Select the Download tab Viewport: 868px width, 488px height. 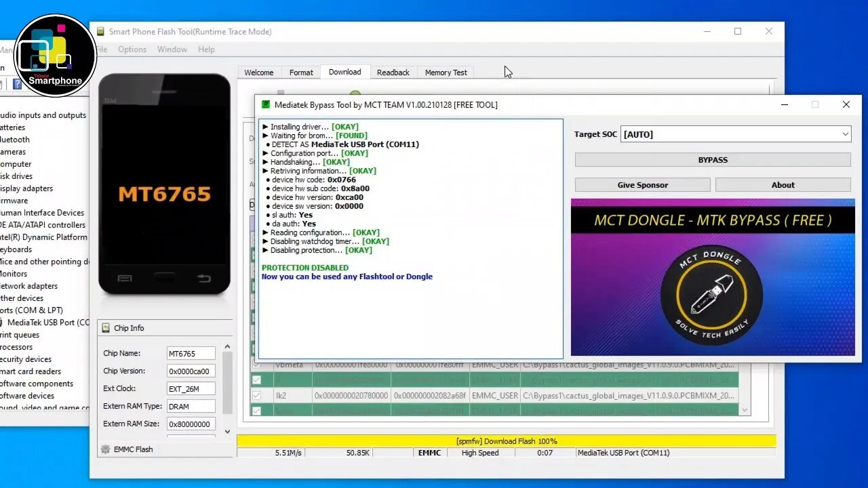pyautogui.click(x=345, y=72)
